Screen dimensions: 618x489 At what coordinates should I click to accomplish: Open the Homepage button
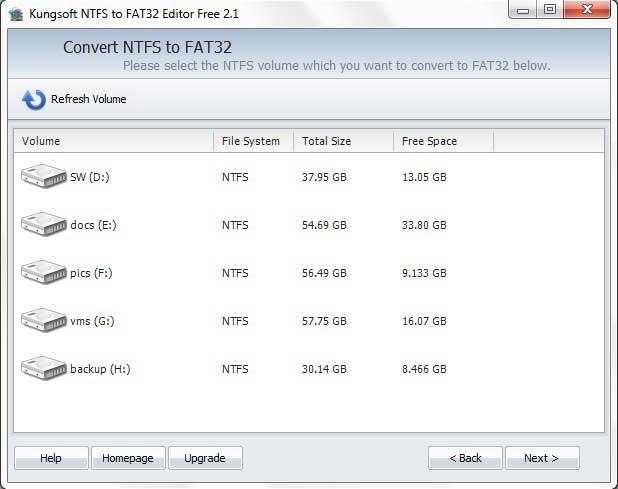point(128,458)
